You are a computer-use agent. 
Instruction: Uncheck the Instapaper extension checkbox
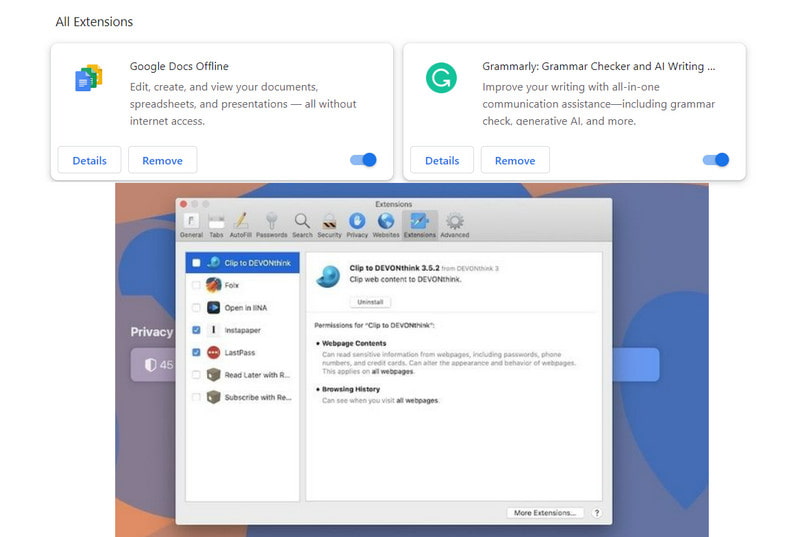coord(196,330)
